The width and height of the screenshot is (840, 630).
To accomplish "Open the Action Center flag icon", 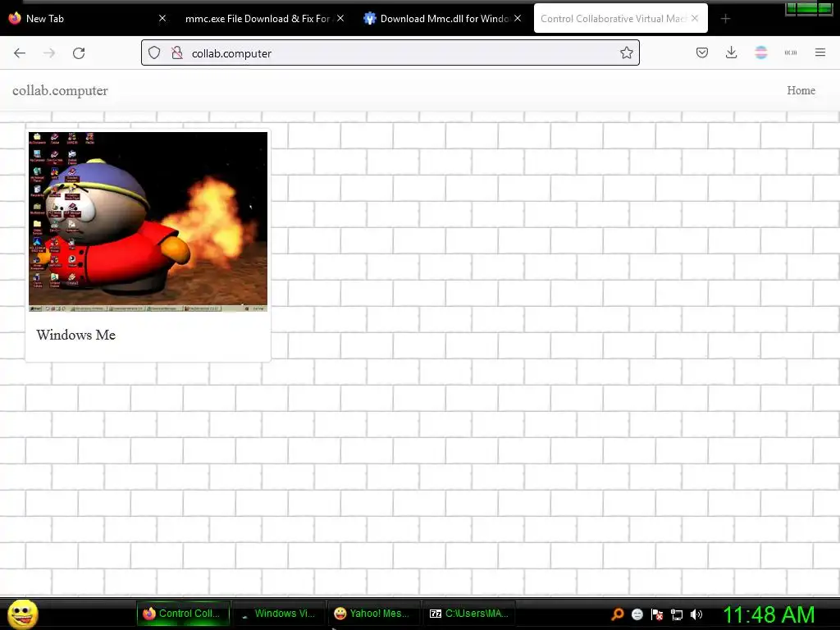I will (x=657, y=614).
